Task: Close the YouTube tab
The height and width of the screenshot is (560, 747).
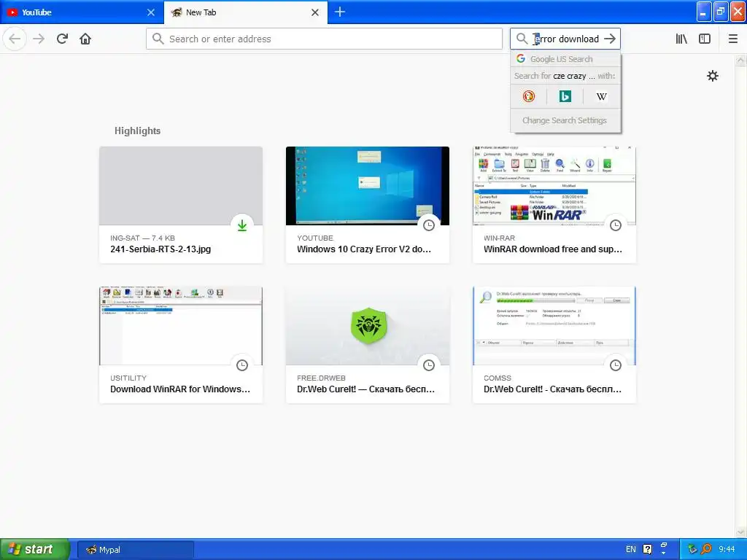Action: click(x=151, y=12)
